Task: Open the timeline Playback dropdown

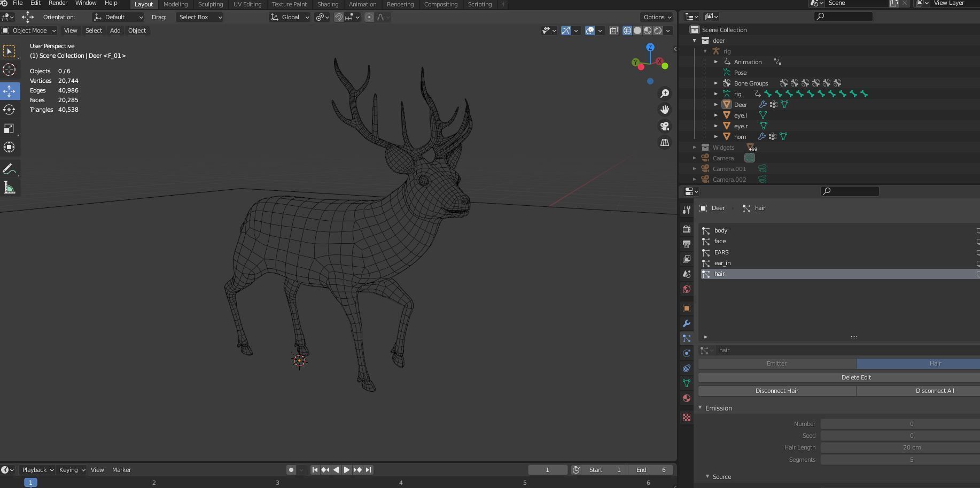Action: pos(37,470)
